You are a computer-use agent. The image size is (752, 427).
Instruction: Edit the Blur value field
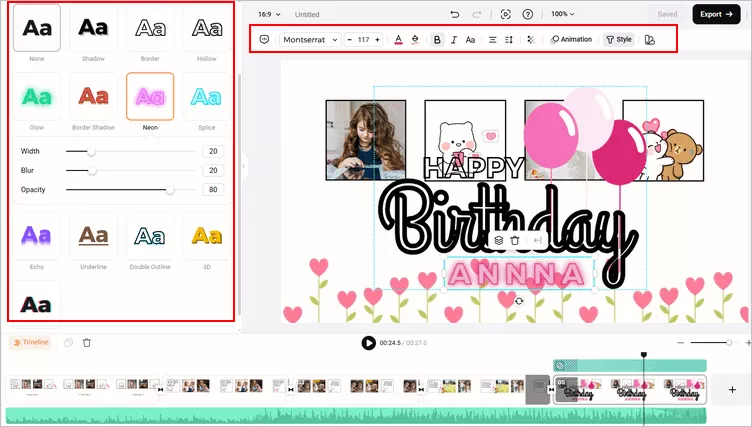(x=213, y=170)
